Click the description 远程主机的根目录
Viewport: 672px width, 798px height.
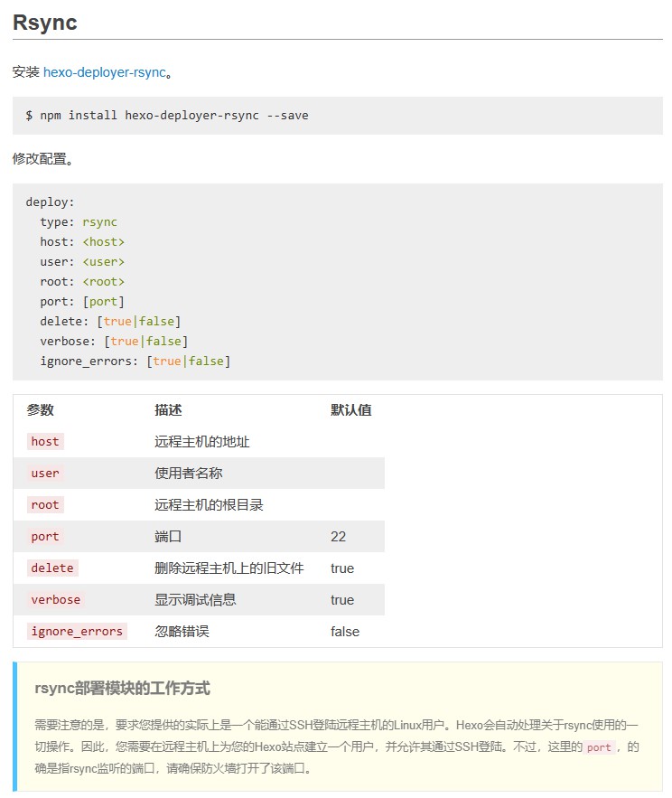(209, 504)
